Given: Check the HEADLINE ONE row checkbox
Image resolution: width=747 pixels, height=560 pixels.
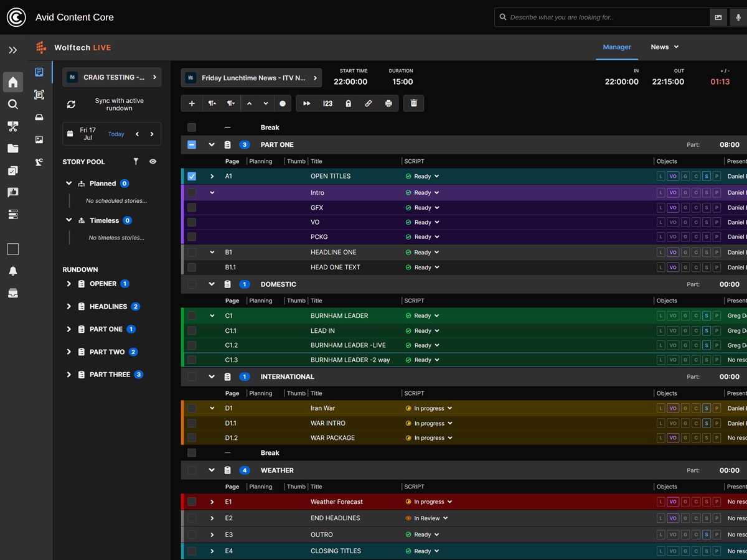Looking at the screenshot, I should [x=192, y=252].
